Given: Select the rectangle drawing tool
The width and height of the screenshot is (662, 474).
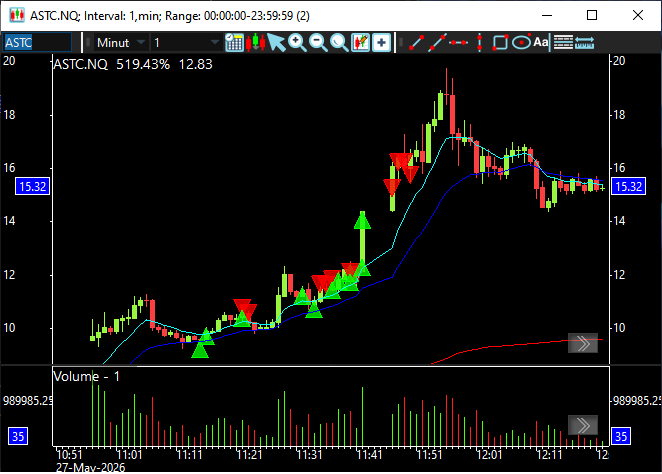Looking at the screenshot, I should 500,43.
